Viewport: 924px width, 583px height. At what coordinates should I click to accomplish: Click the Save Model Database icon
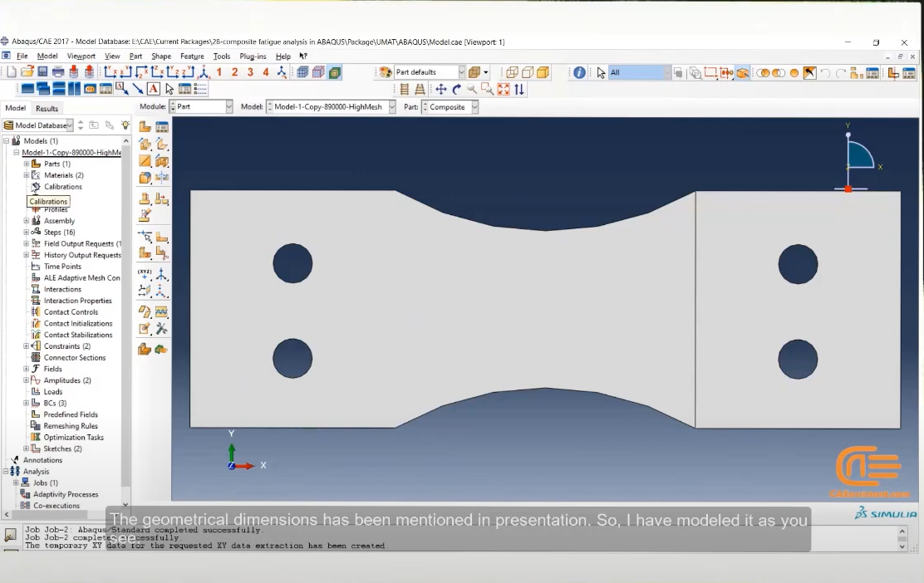pos(42,72)
